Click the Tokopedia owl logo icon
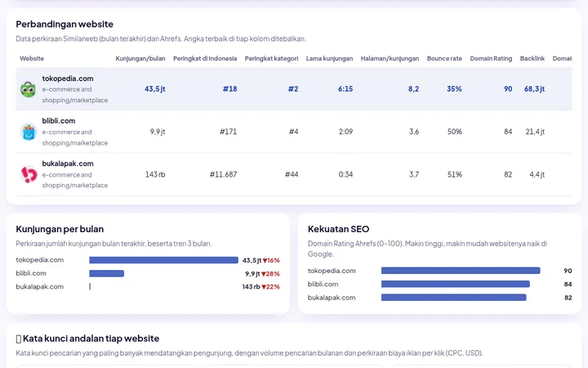Image resolution: width=588 pixels, height=368 pixels. (x=28, y=89)
